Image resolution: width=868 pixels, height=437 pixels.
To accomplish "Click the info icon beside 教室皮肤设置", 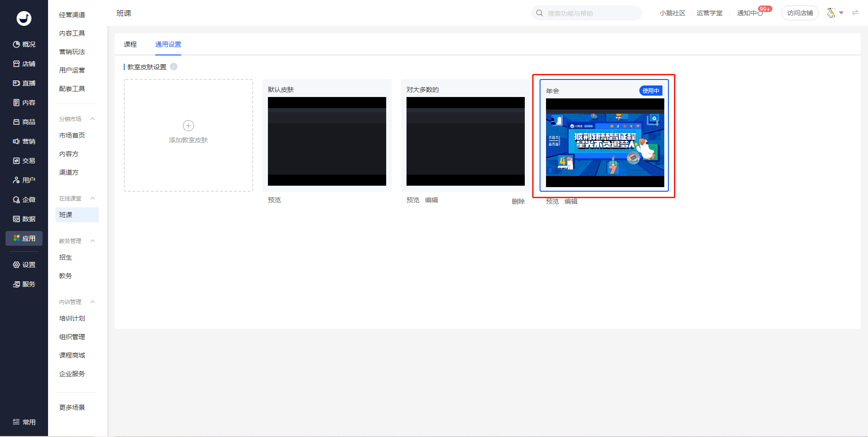I will point(174,67).
